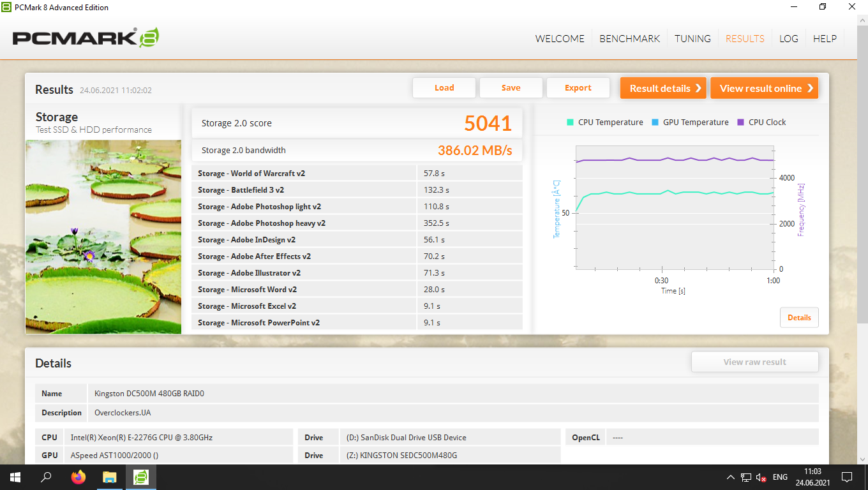Click View result online
The height and width of the screenshot is (490, 868).
coord(764,88)
